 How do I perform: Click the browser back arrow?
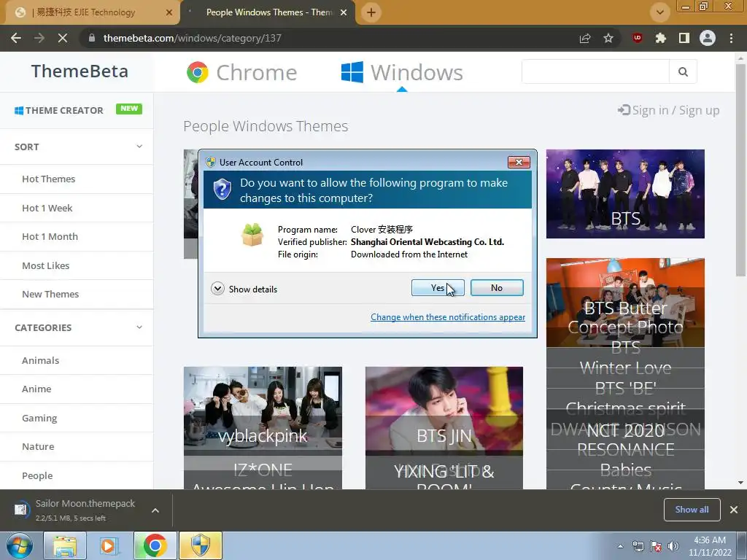(x=16, y=38)
